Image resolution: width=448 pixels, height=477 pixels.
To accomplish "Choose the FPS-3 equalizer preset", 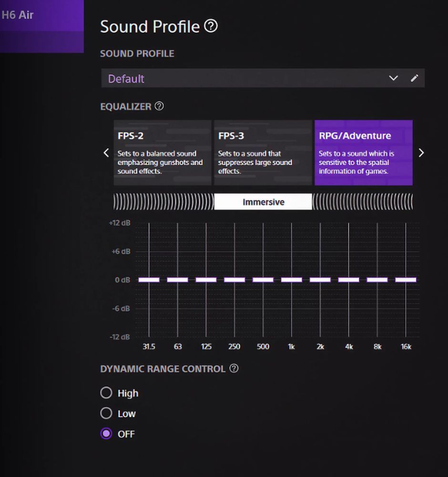I will (263, 153).
